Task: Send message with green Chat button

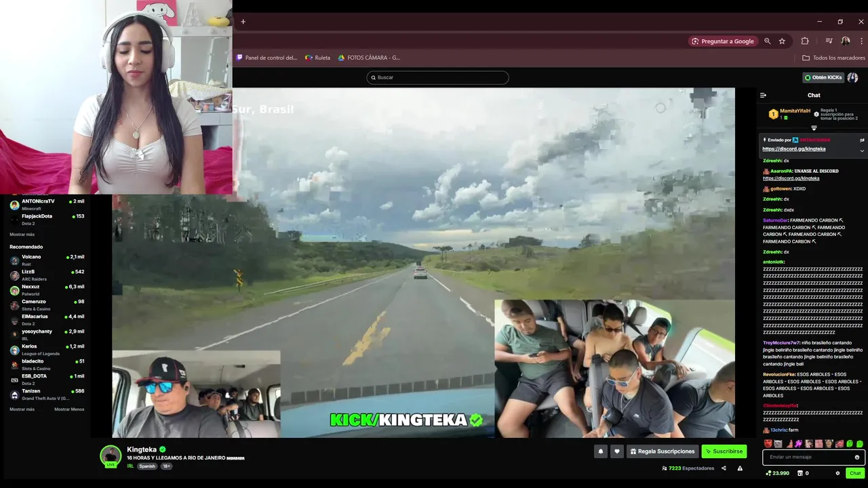Action: pyautogui.click(x=855, y=473)
